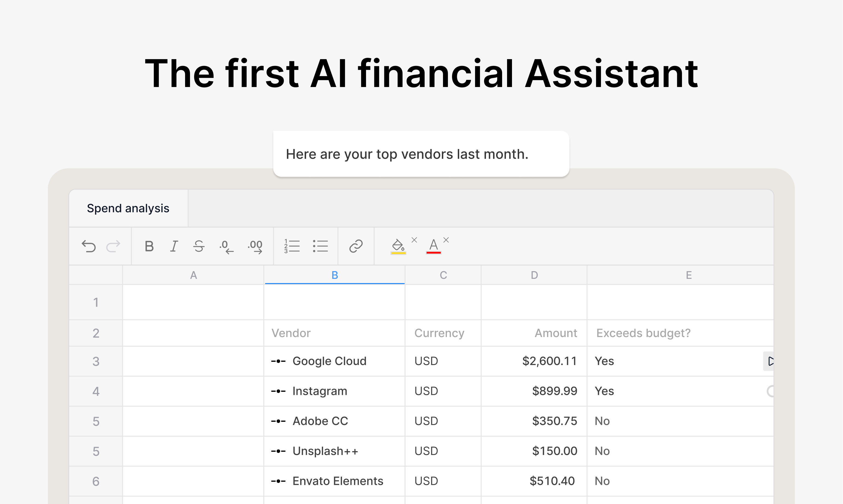
Task: Click the Currency header cell
Action: [443, 333]
